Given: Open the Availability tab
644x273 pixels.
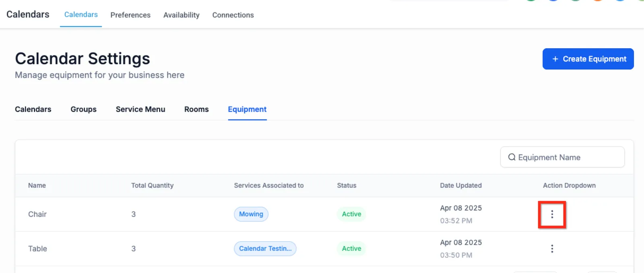Looking at the screenshot, I should click(x=182, y=15).
